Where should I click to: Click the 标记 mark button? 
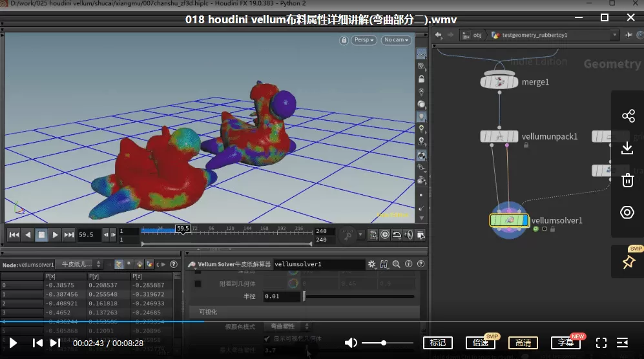[x=437, y=343]
